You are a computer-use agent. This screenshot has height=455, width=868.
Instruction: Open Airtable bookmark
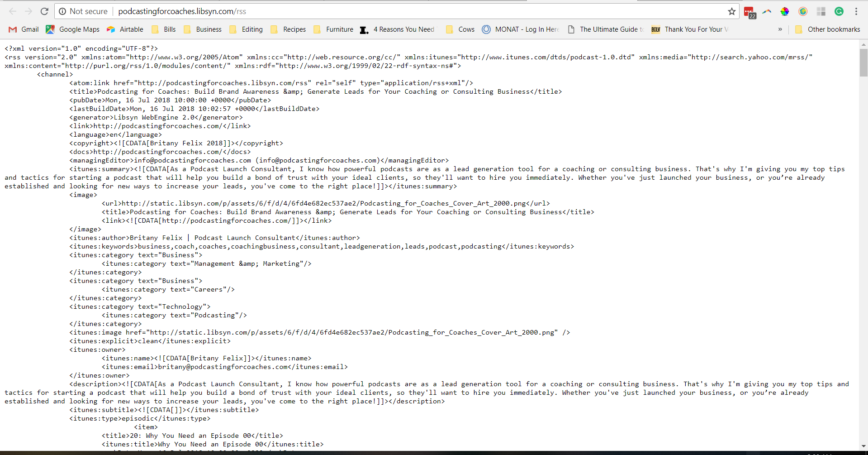125,29
